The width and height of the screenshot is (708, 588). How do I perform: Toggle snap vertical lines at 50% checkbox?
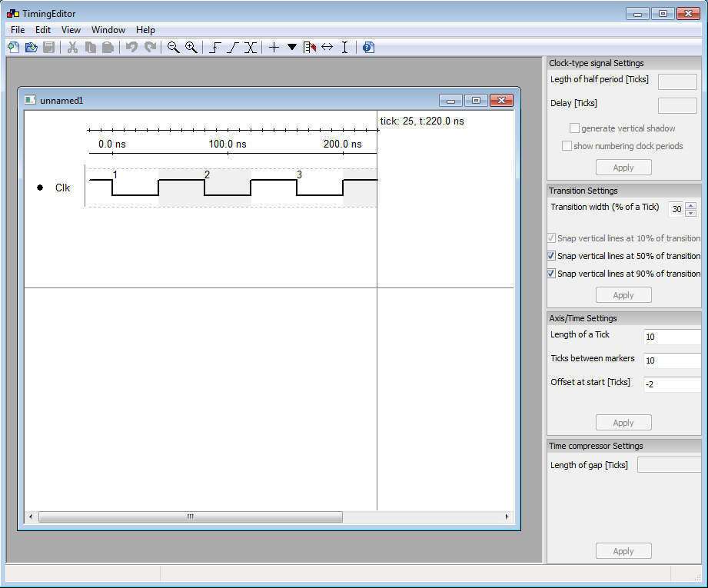(551, 256)
